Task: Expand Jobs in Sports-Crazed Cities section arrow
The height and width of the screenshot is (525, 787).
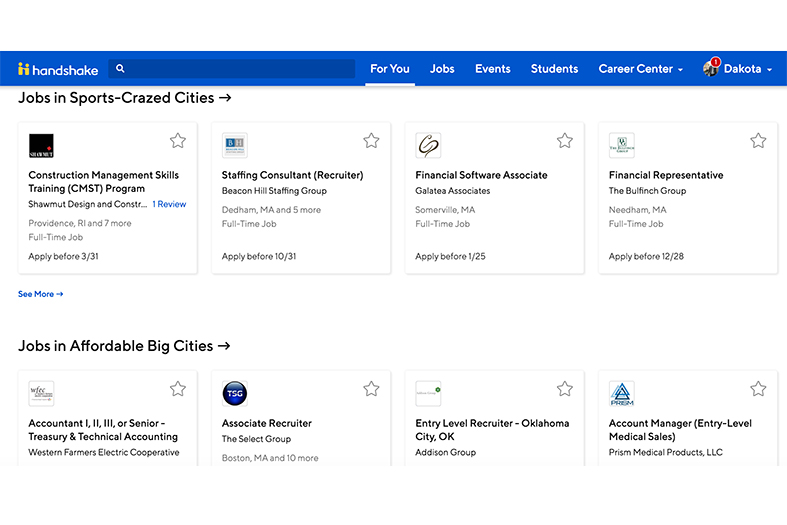Action: (225, 98)
